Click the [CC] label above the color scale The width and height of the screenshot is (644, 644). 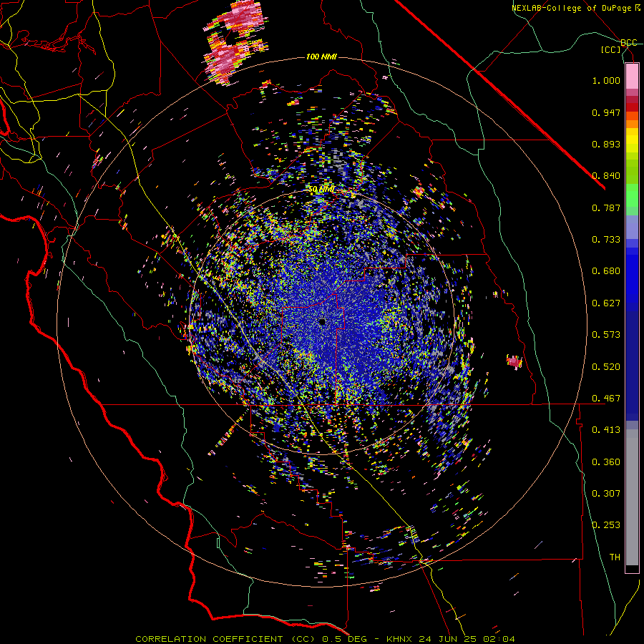(611, 49)
